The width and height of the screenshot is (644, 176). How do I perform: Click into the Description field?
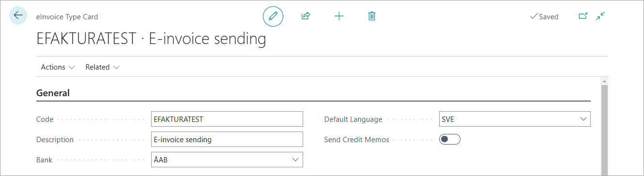[227, 140]
